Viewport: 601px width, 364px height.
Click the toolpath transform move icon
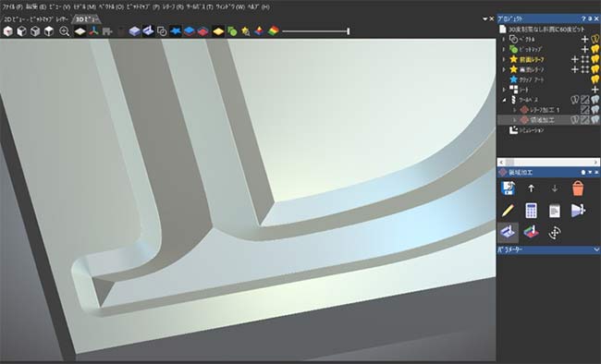tap(554, 233)
